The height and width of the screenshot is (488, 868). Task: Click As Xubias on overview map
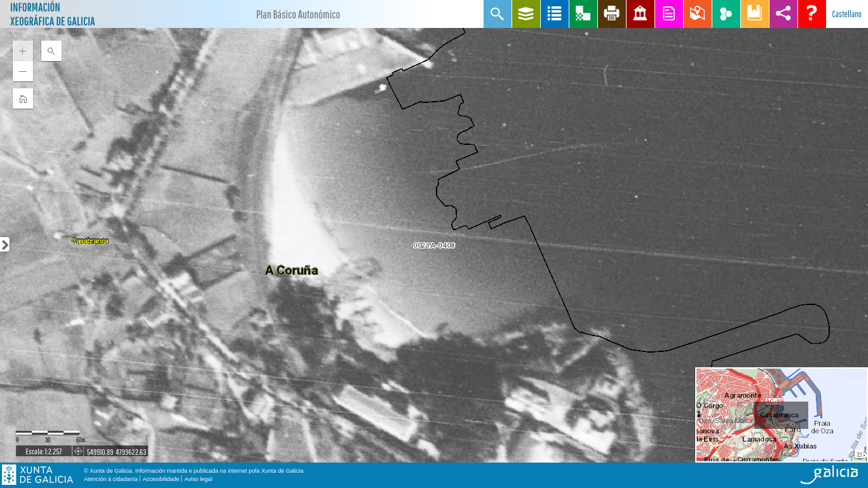[x=800, y=446]
